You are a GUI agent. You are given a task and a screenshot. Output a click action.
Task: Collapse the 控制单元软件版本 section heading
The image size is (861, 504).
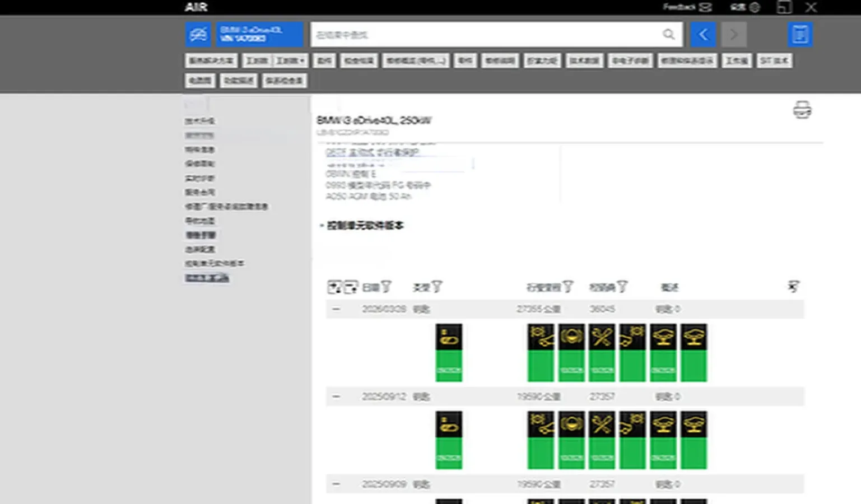click(x=322, y=226)
